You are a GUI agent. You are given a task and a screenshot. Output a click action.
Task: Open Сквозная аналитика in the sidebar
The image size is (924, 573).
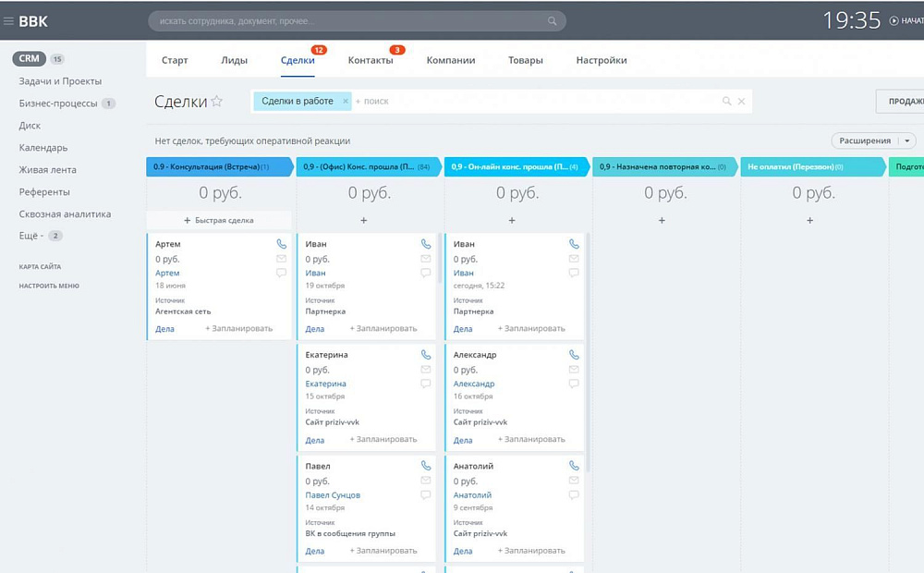click(65, 213)
